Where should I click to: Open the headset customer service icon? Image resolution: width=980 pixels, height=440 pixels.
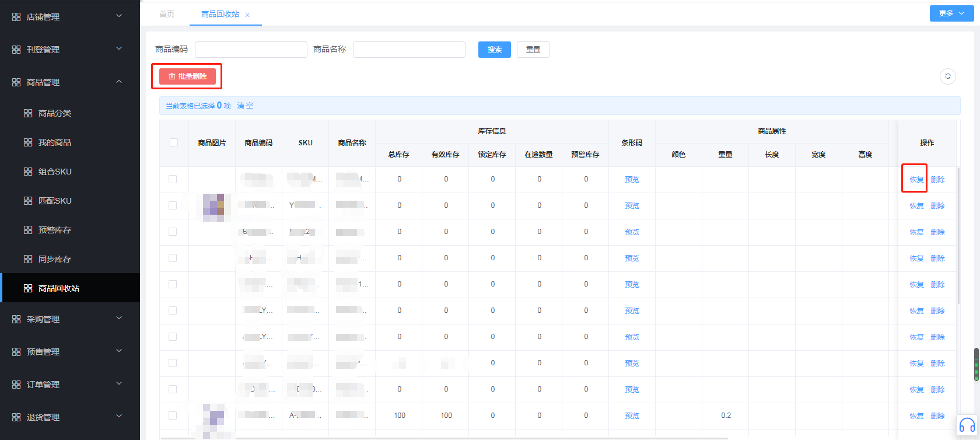click(x=967, y=425)
